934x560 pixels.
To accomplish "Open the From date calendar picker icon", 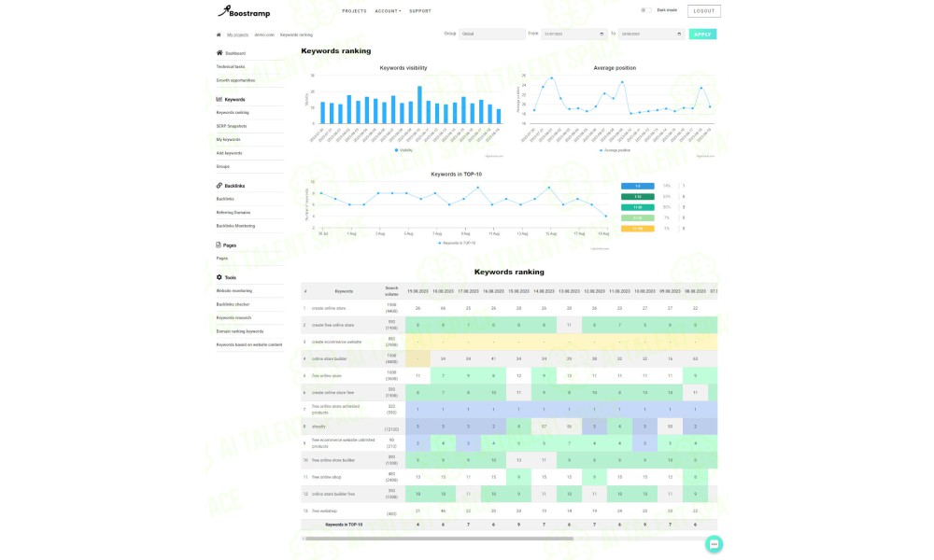I will pos(601,34).
